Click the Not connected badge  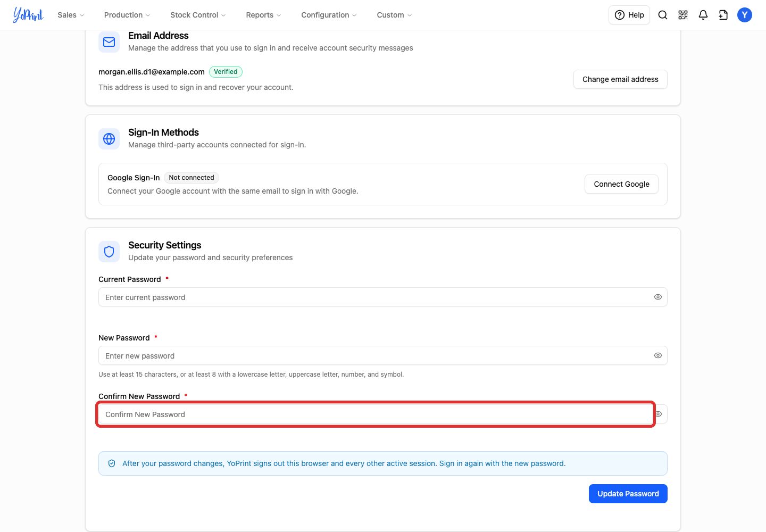191,178
